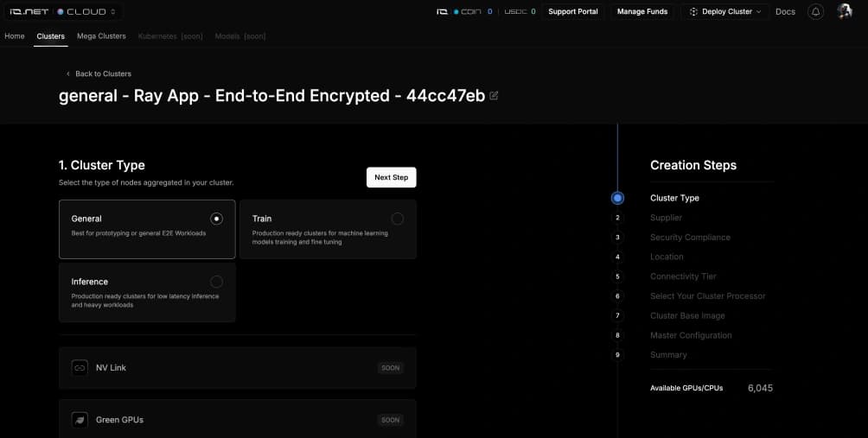Image resolution: width=868 pixels, height=438 pixels.
Task: Open the Docs link
Action: 785,12
